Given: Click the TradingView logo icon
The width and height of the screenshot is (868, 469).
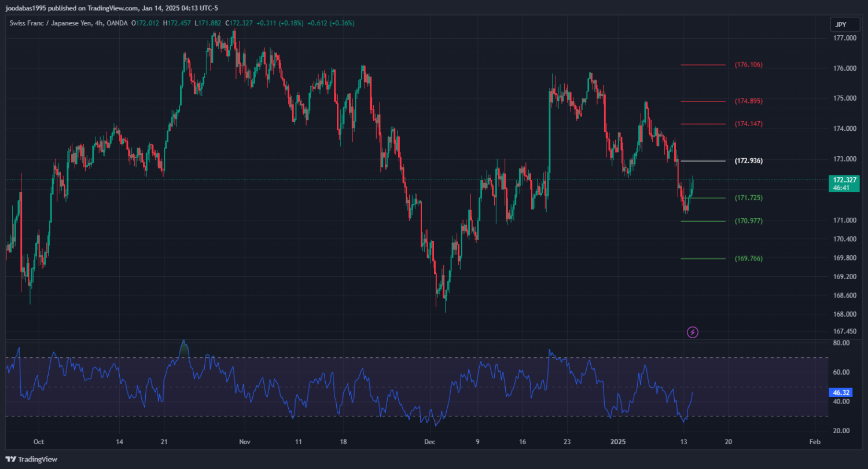Looking at the screenshot, I should (x=11, y=459).
